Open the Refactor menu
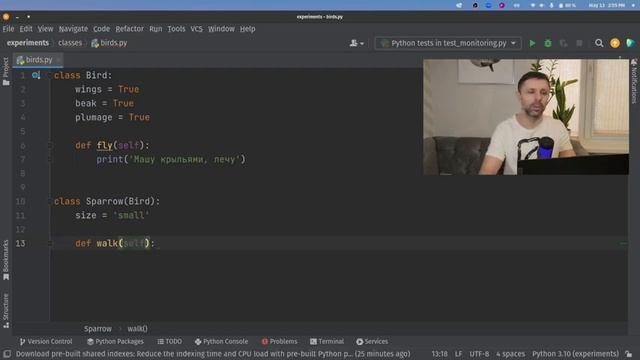The width and height of the screenshot is (640, 360). click(x=129, y=29)
